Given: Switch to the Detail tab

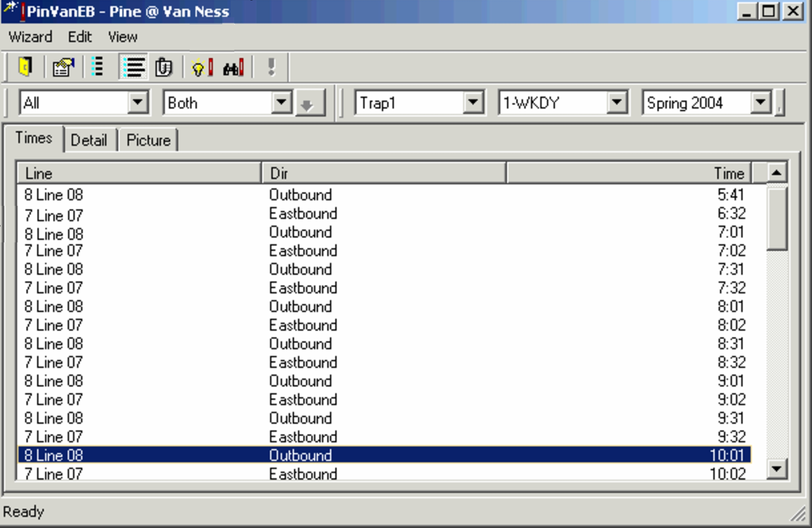Looking at the screenshot, I should point(90,139).
